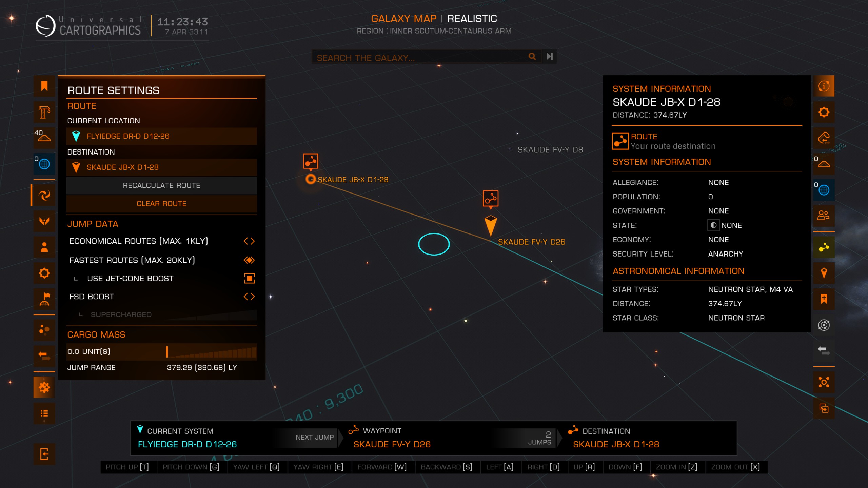
Task: Click the target focus icon
Action: [824, 382]
